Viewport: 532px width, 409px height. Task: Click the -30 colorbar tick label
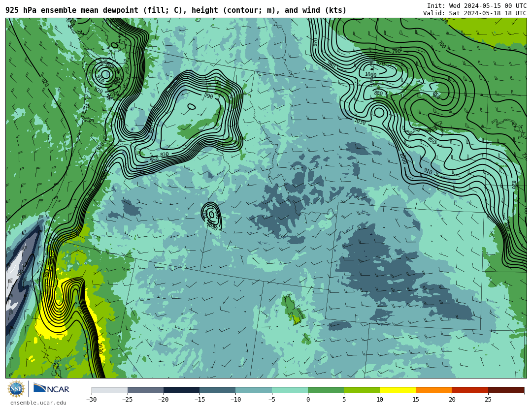point(91,400)
